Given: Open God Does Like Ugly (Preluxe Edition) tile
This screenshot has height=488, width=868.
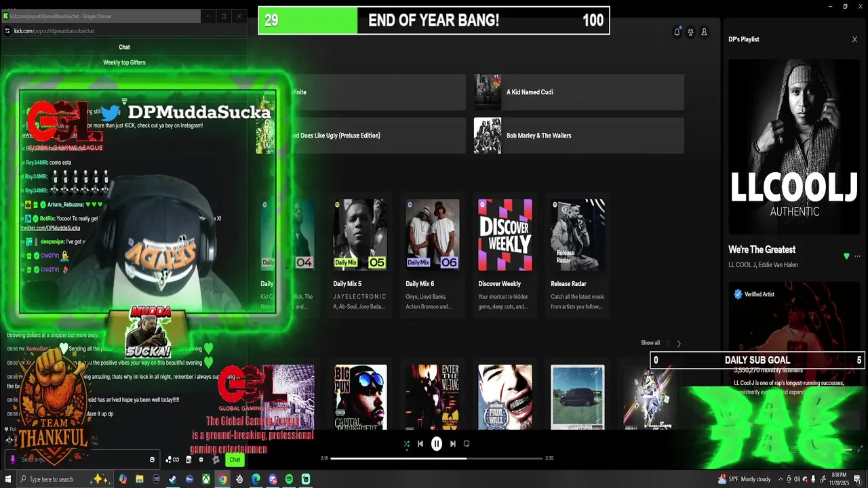Looking at the screenshot, I should [361, 136].
